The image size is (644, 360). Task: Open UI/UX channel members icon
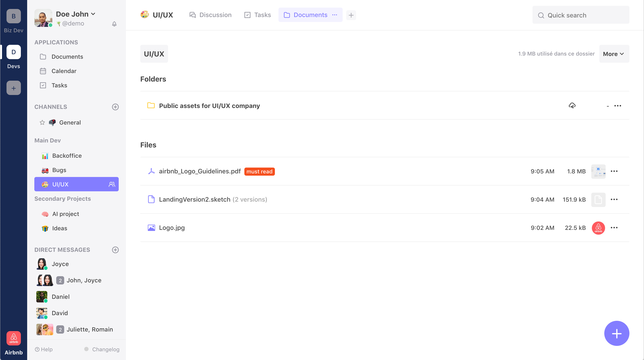click(112, 184)
